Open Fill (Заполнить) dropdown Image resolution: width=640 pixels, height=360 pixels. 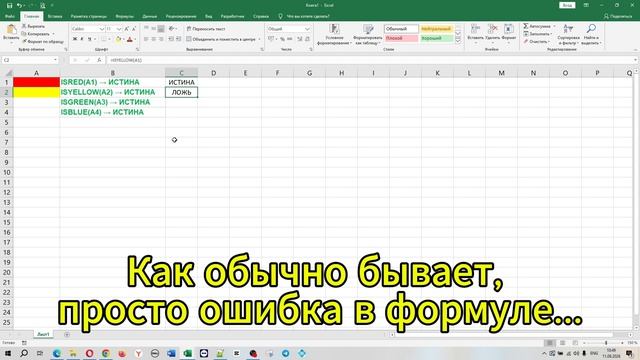pos(539,34)
